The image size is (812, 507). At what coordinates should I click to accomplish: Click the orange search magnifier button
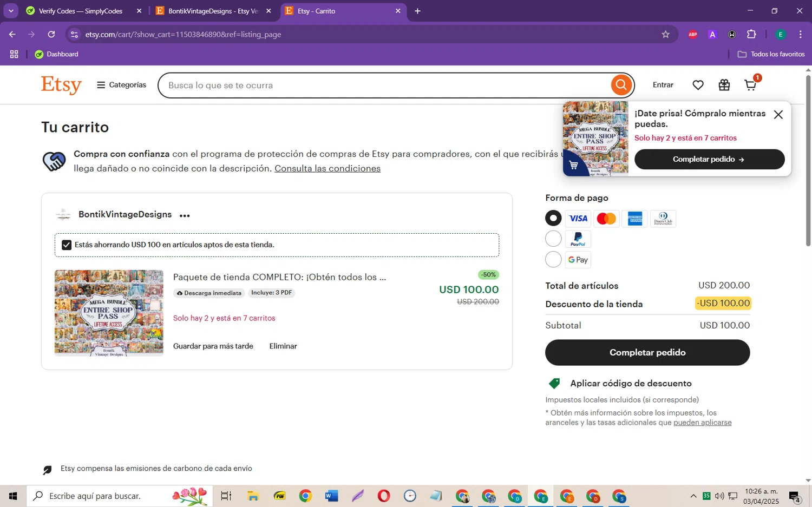click(621, 85)
